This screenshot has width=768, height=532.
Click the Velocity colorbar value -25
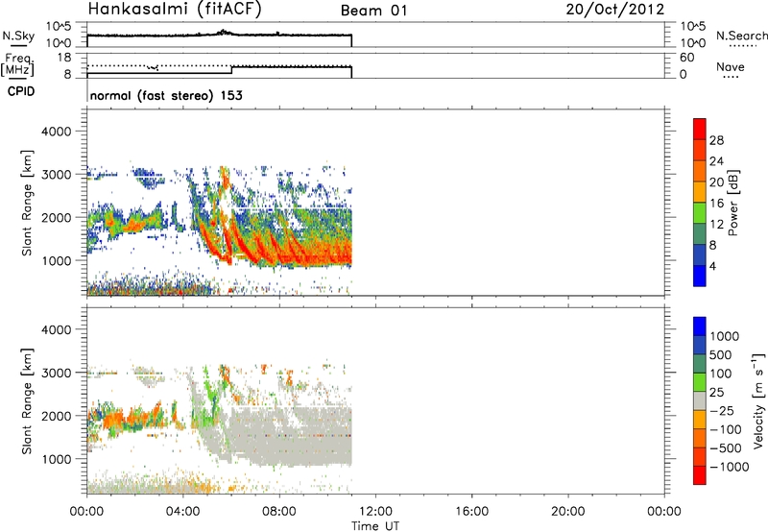click(x=723, y=411)
